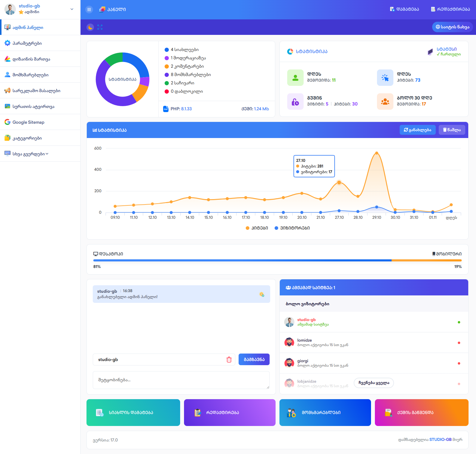Click the weather icon in chat message

pos(262,294)
